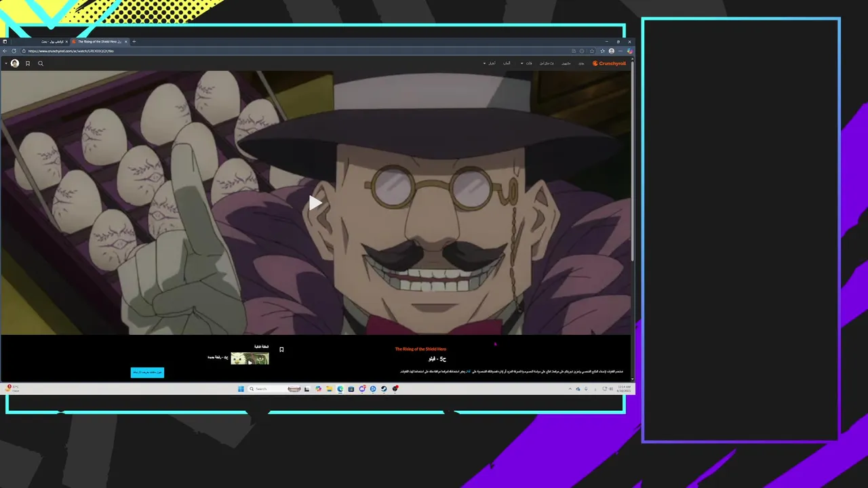Add page to favorites star icon
The image size is (868, 488).
(x=592, y=51)
